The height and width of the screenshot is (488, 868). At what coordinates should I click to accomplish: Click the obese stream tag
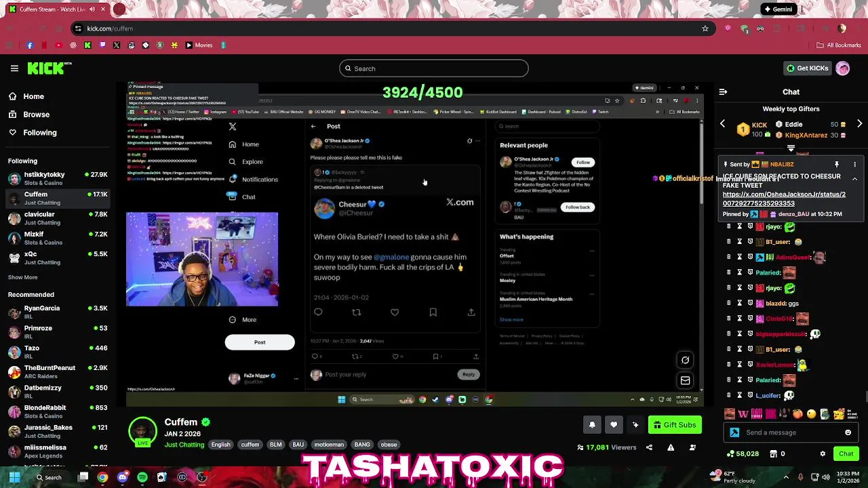pyautogui.click(x=389, y=445)
